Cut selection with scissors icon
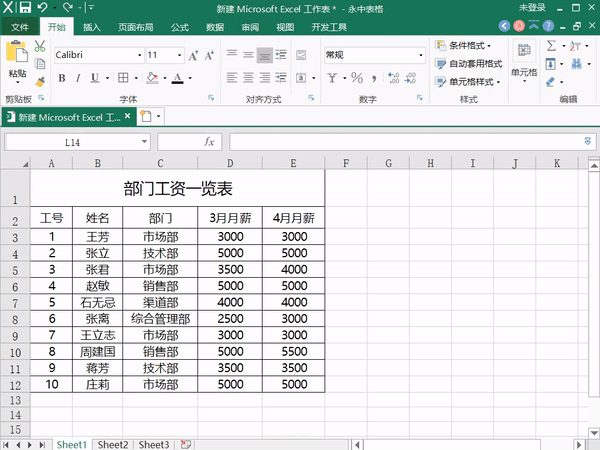This screenshot has height=450, width=600. 40,46
